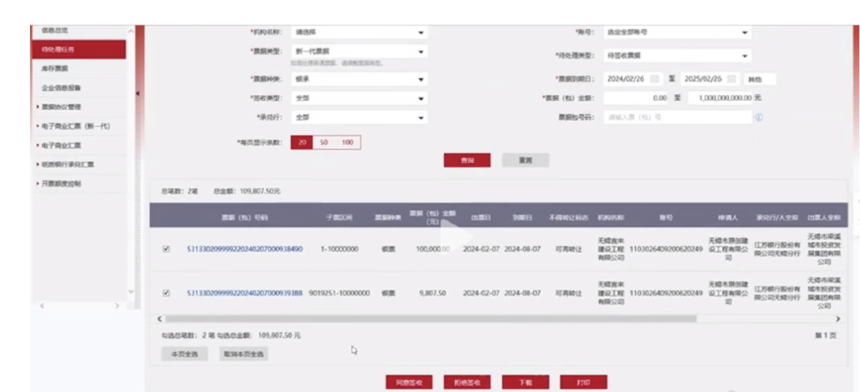Collapse sidebar with the small black arrow handle
This screenshot has width=860, height=392.
point(138,94)
